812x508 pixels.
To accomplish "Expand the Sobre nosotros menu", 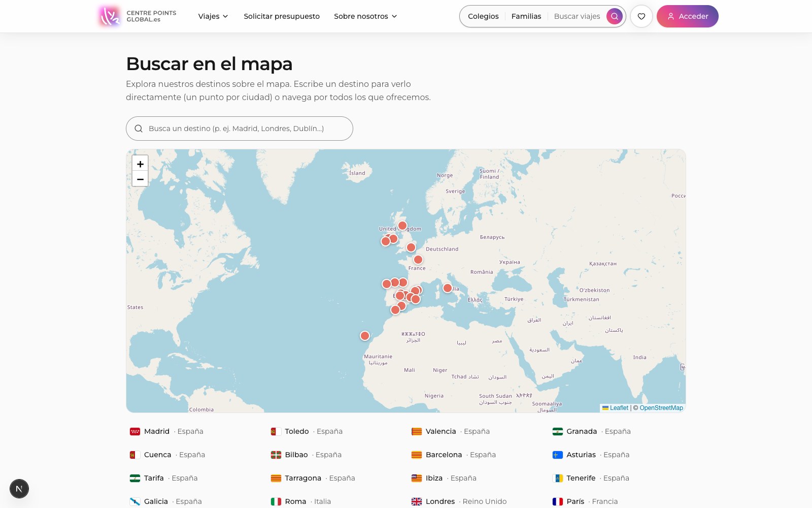I will click(x=365, y=16).
